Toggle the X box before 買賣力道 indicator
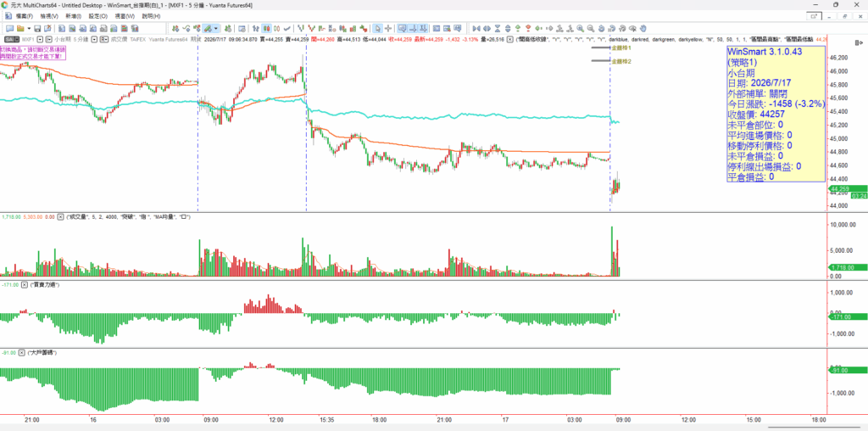The width and height of the screenshot is (868, 431). click(26, 284)
